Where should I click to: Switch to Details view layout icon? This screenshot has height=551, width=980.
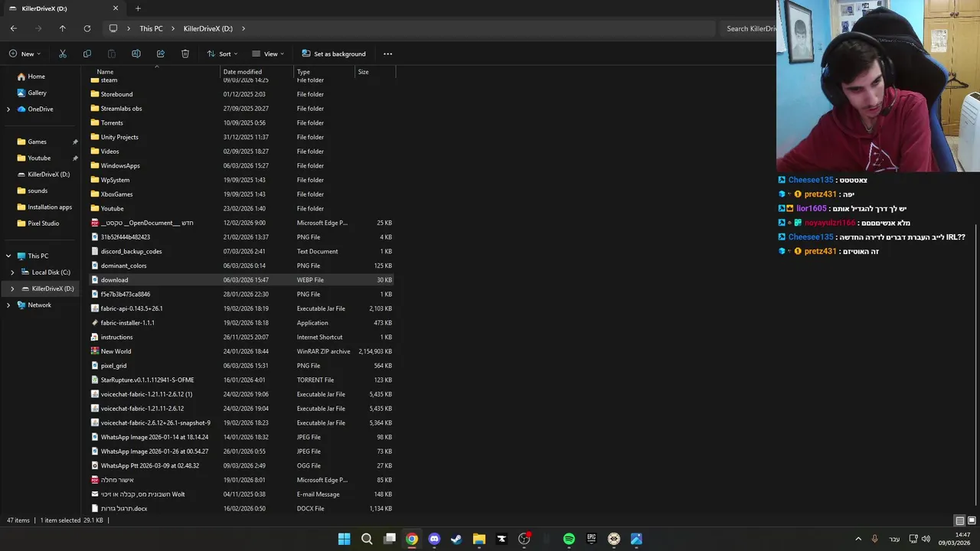pyautogui.click(x=959, y=520)
